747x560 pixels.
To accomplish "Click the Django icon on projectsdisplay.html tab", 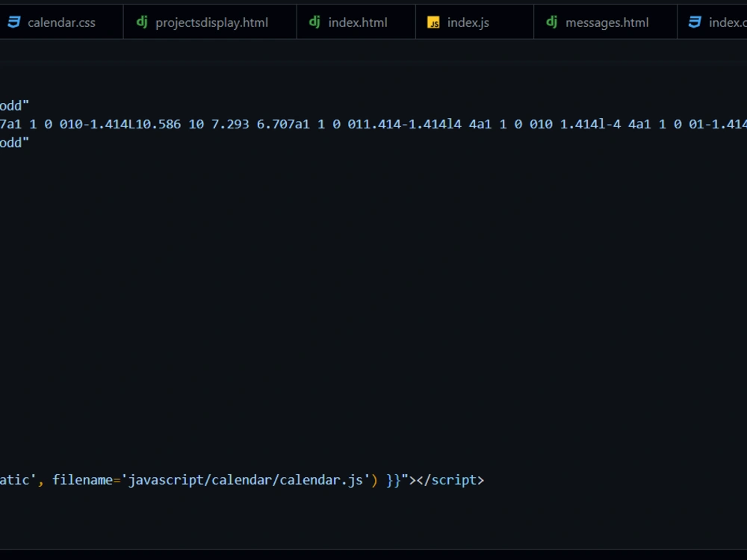I will [x=142, y=22].
